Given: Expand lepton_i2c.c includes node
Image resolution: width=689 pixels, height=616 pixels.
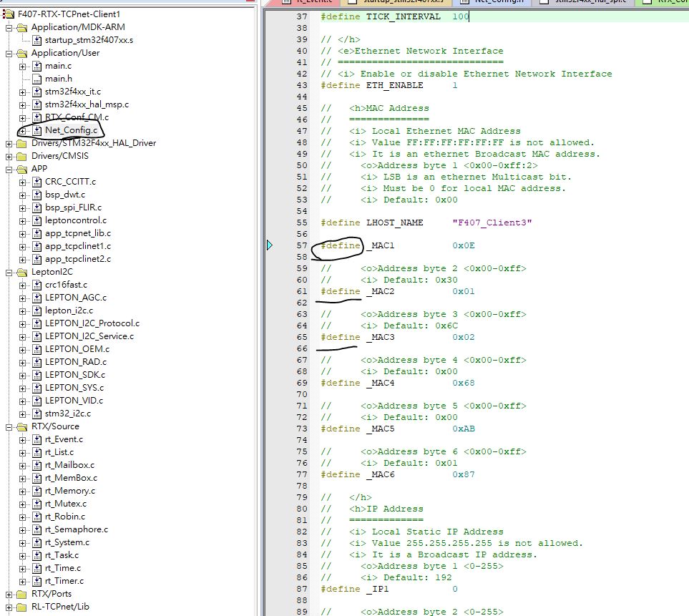Looking at the screenshot, I should pos(22,311).
